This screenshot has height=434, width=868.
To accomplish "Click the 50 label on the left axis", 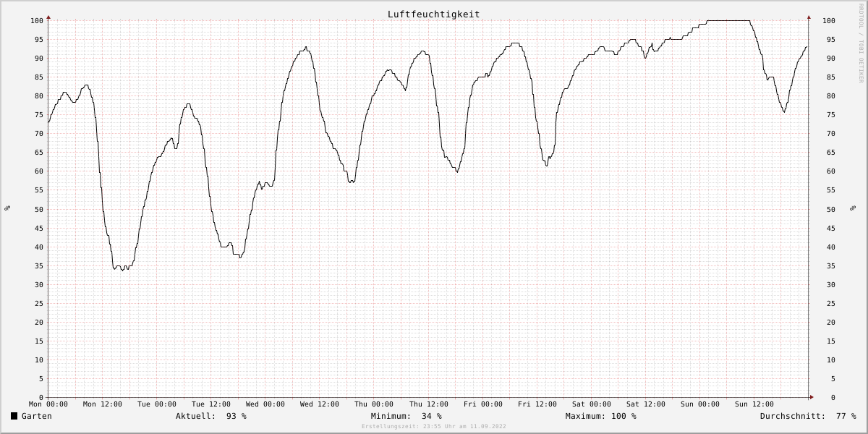I will point(39,209).
